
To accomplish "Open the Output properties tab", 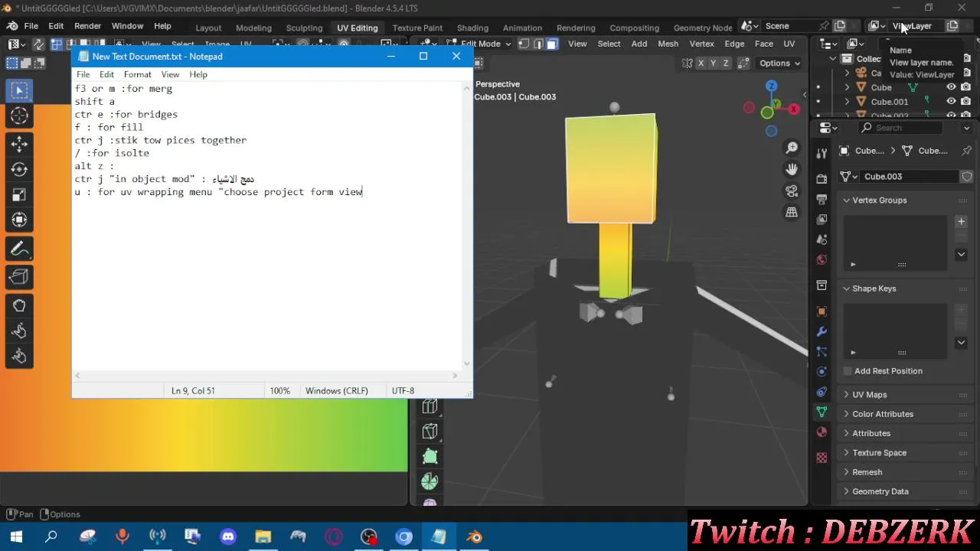I will coord(822,199).
